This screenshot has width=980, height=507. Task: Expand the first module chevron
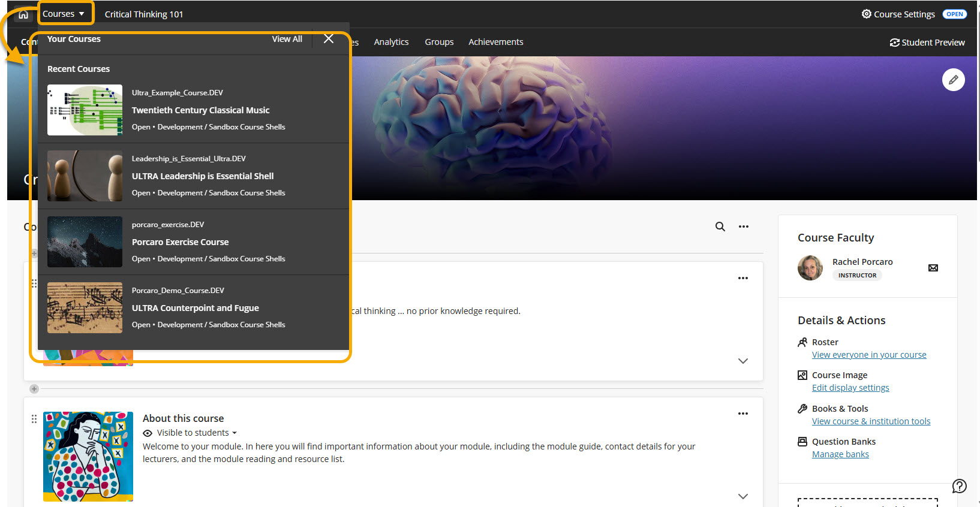point(743,361)
